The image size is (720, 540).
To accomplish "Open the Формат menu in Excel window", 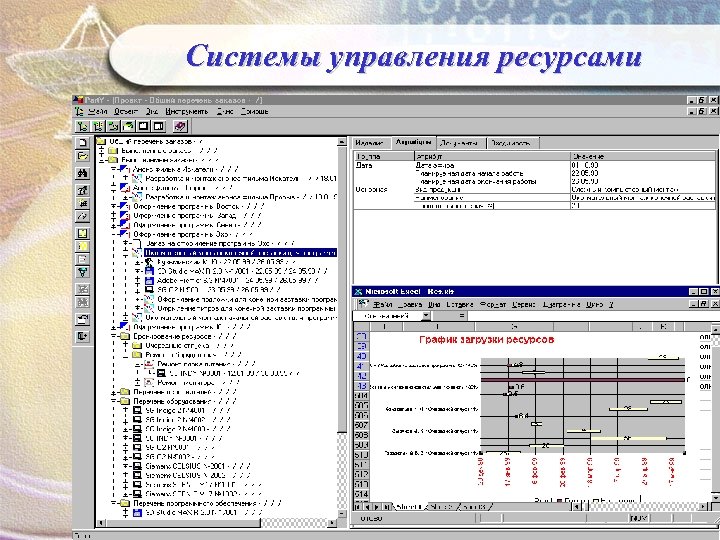I will pos(493,304).
